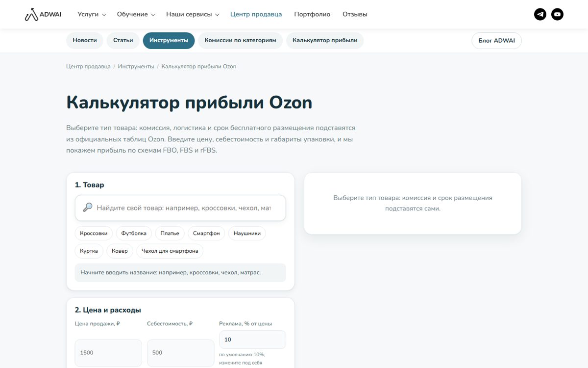
Task: Pick the Наушники quick suggestion
Action: (x=247, y=234)
